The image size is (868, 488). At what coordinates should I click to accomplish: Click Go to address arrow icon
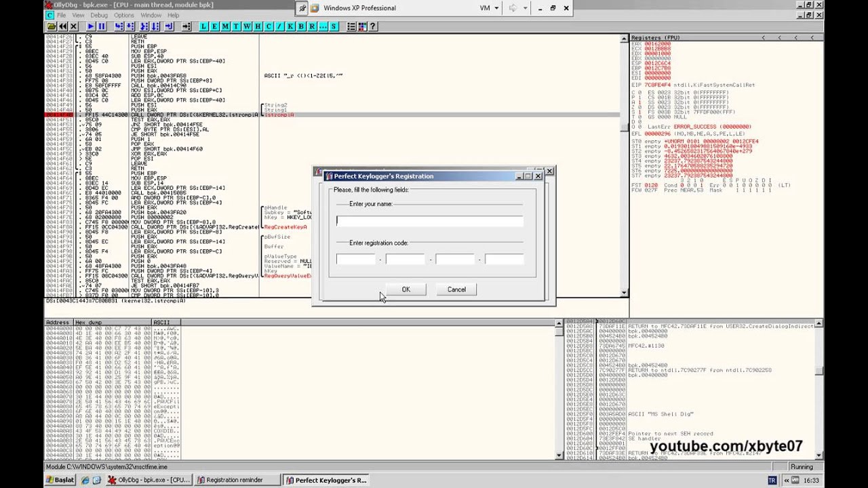point(186,26)
